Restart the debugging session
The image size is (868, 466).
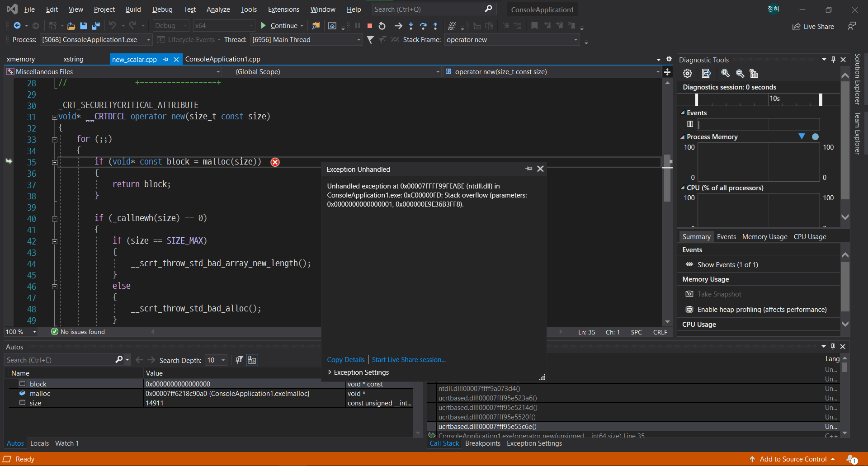pyautogui.click(x=382, y=26)
